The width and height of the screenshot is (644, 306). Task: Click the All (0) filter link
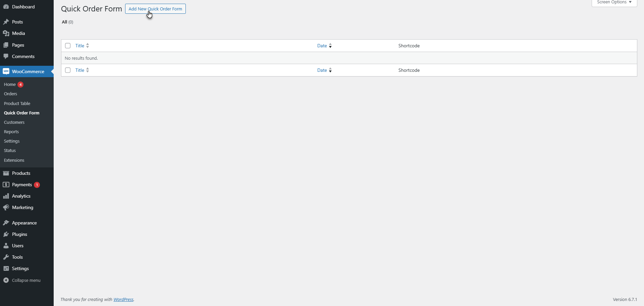point(67,22)
